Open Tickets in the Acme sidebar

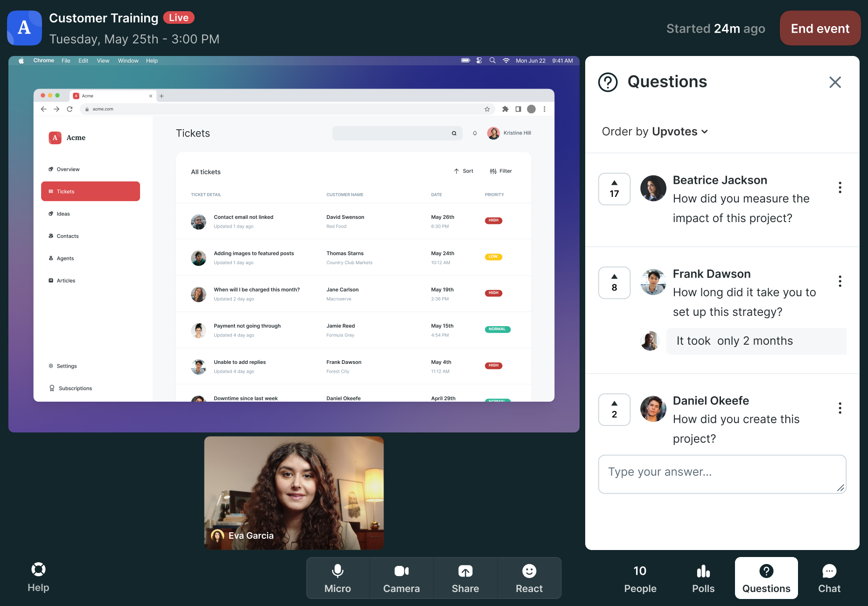click(91, 191)
